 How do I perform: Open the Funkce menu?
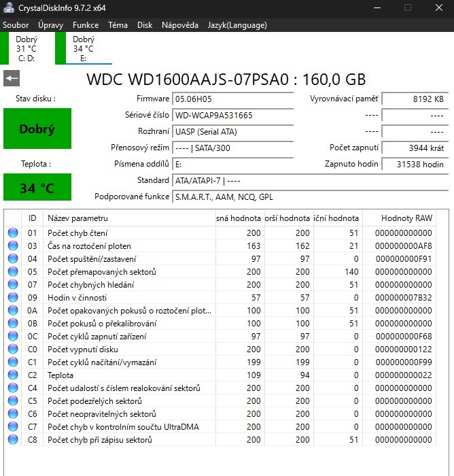pyautogui.click(x=86, y=25)
